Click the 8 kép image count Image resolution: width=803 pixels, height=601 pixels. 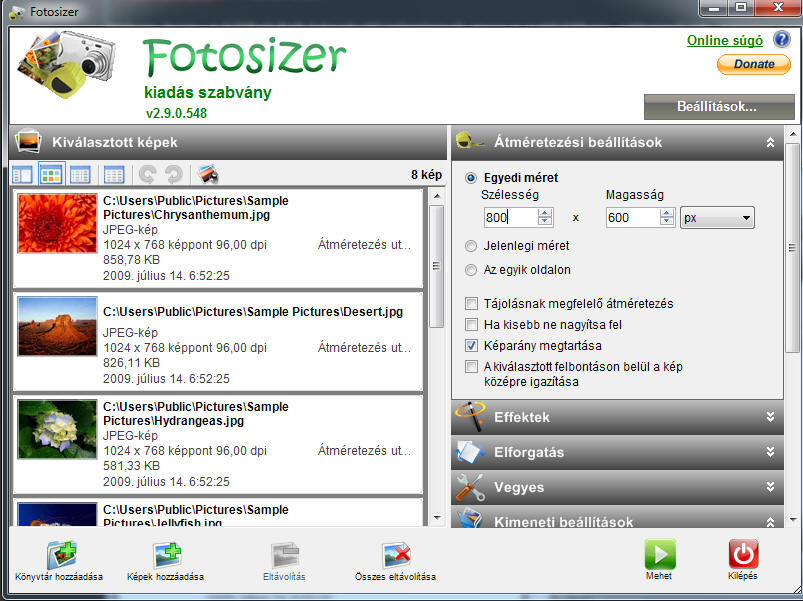pos(426,175)
